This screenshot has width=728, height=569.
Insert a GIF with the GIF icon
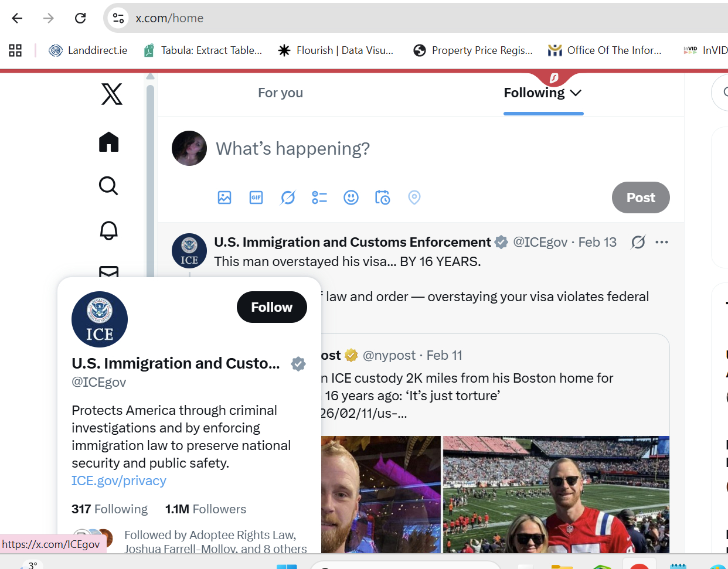click(x=256, y=197)
